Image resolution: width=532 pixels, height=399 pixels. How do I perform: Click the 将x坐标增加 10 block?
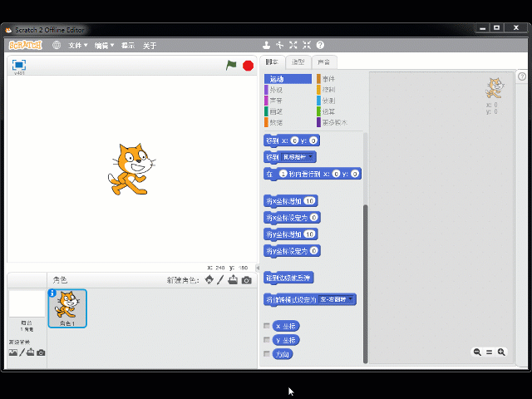290,201
